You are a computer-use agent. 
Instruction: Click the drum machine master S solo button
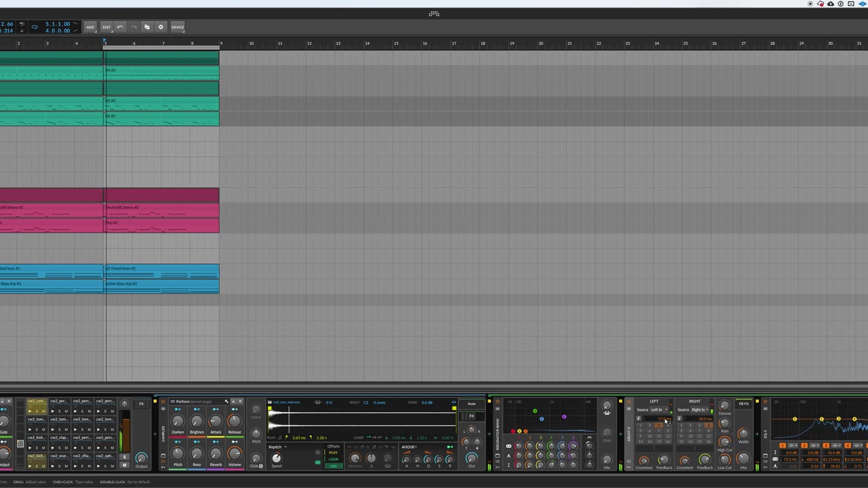(124, 457)
